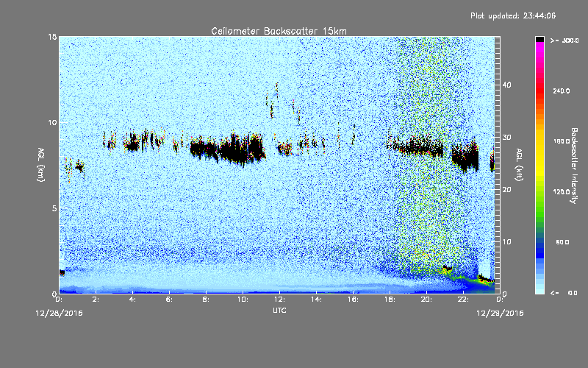Click the '10:' hour tick label
The image size is (588, 368).
pos(243,300)
